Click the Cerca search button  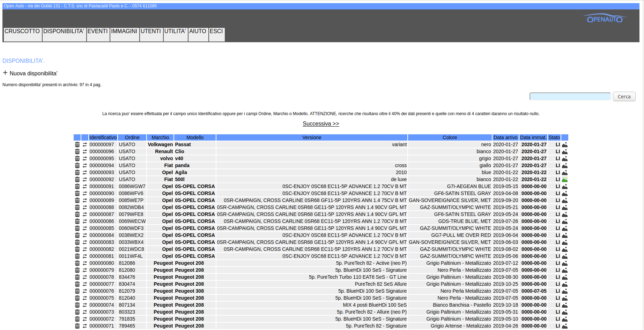[x=624, y=97]
